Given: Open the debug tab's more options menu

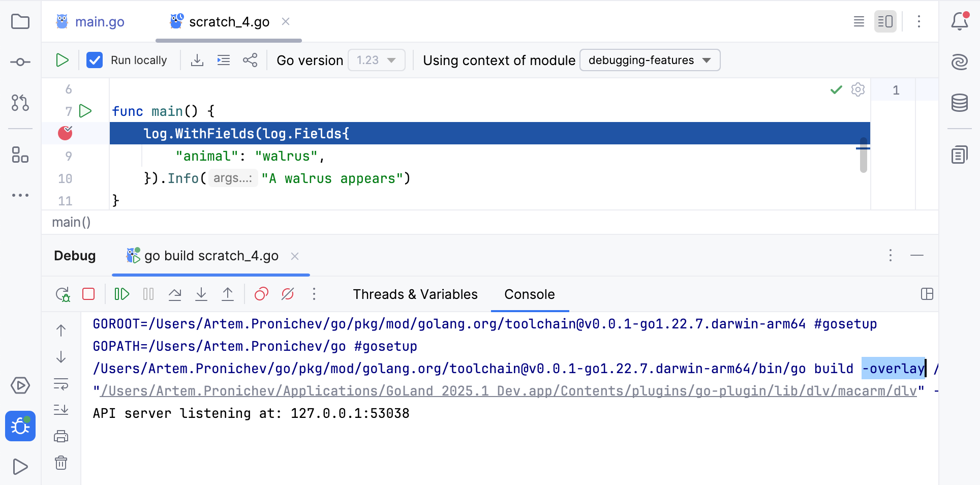Looking at the screenshot, I should tap(890, 256).
